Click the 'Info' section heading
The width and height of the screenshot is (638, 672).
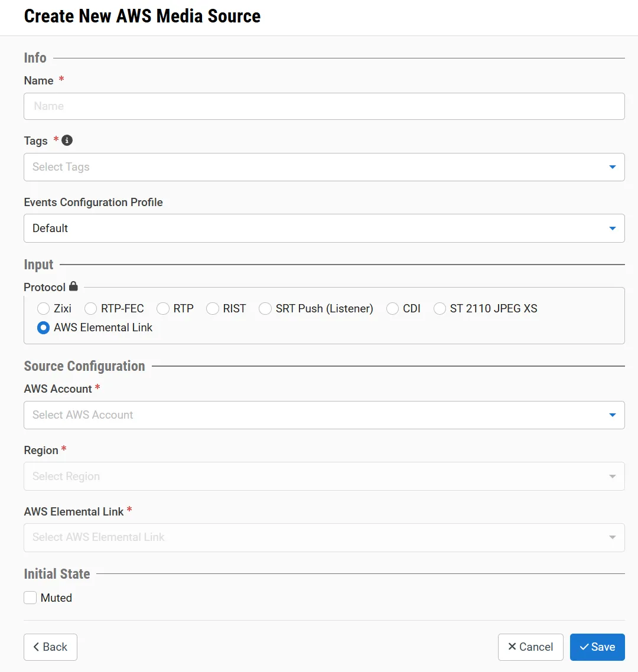pos(35,58)
